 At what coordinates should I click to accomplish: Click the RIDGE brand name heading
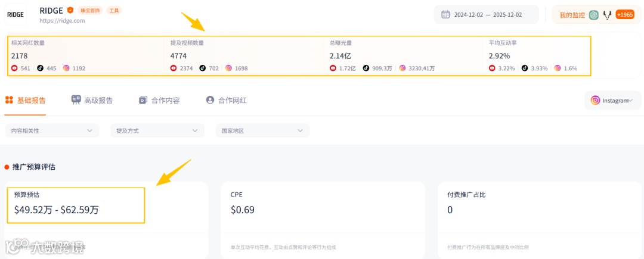51,10
